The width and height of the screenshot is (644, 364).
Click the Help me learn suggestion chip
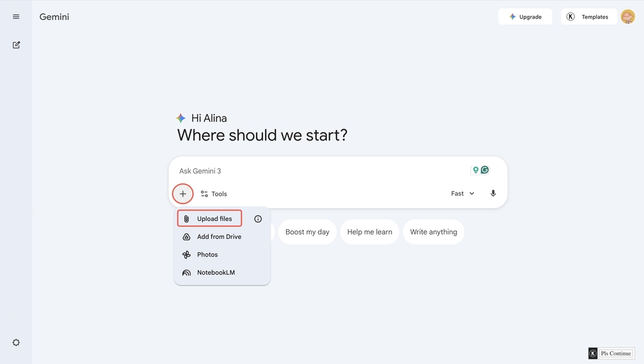coord(370,232)
